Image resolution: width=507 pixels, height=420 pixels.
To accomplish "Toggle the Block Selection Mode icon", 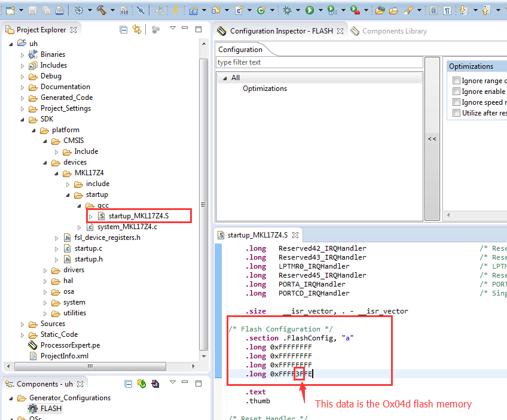I will tap(433, 10).
